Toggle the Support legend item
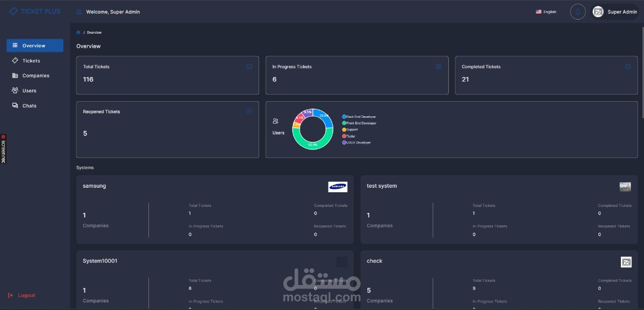The height and width of the screenshot is (310, 644). click(350, 130)
